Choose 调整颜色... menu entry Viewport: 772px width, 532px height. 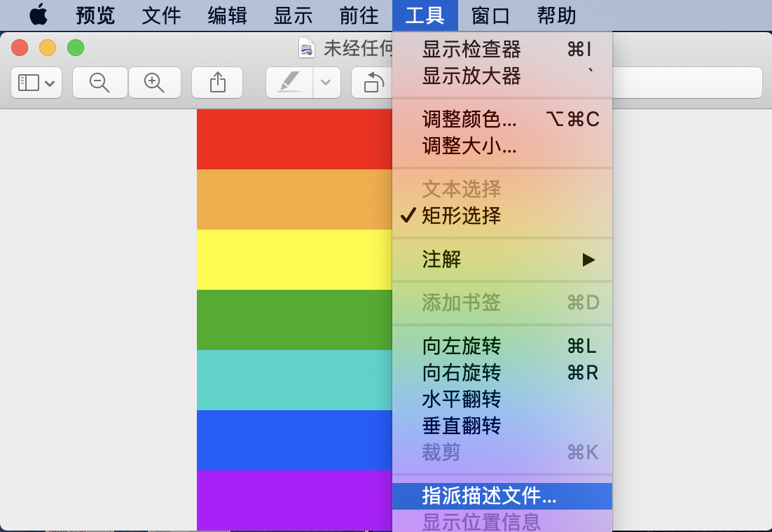click(x=469, y=120)
